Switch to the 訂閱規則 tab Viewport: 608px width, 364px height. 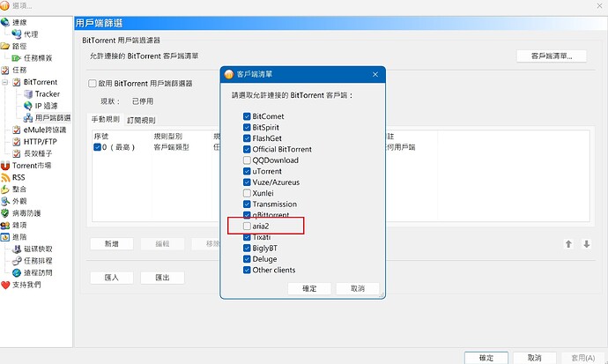click(x=141, y=119)
